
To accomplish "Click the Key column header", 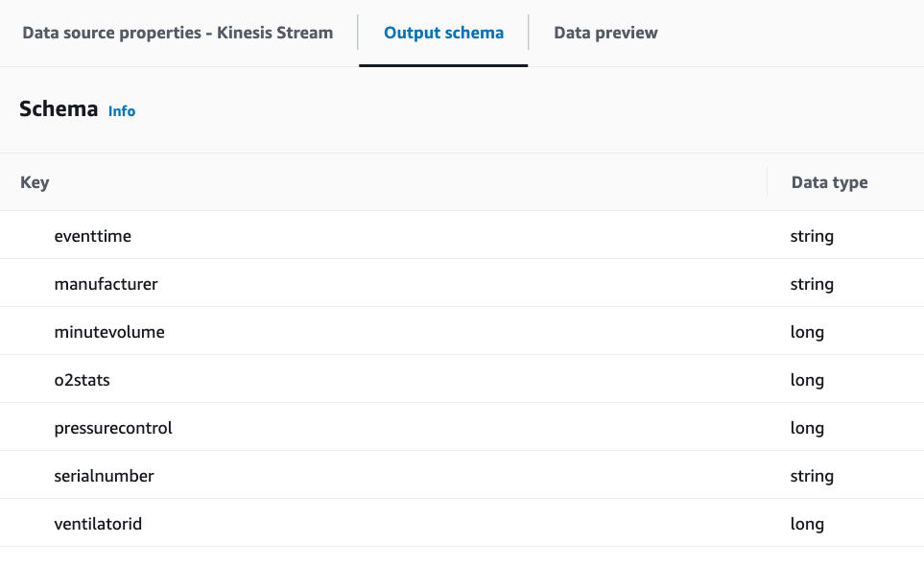I will [35, 182].
